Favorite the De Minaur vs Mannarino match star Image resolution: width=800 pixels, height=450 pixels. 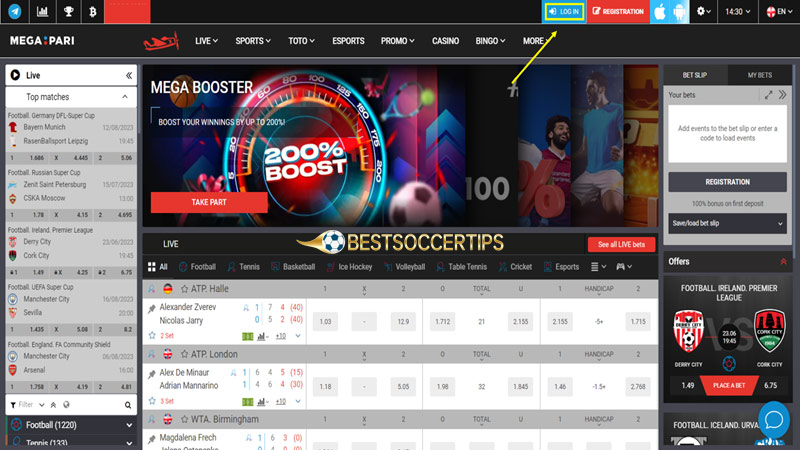pos(152,401)
